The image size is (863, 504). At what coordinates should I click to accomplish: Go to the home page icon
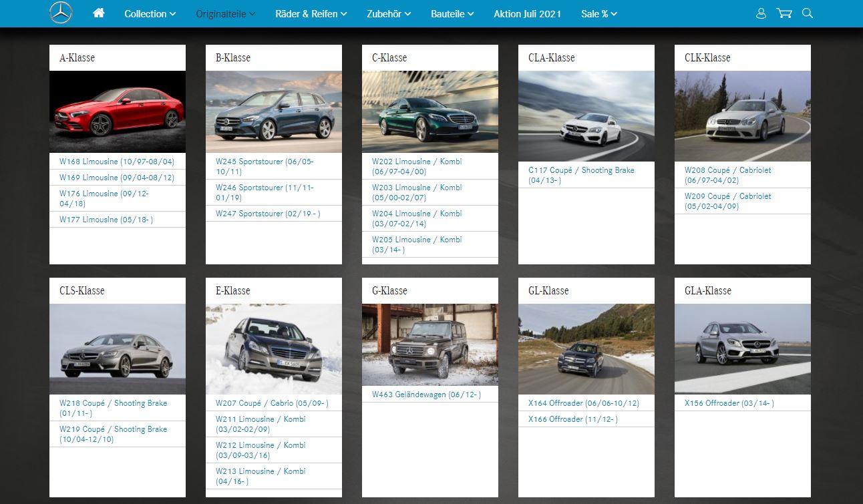tap(99, 13)
